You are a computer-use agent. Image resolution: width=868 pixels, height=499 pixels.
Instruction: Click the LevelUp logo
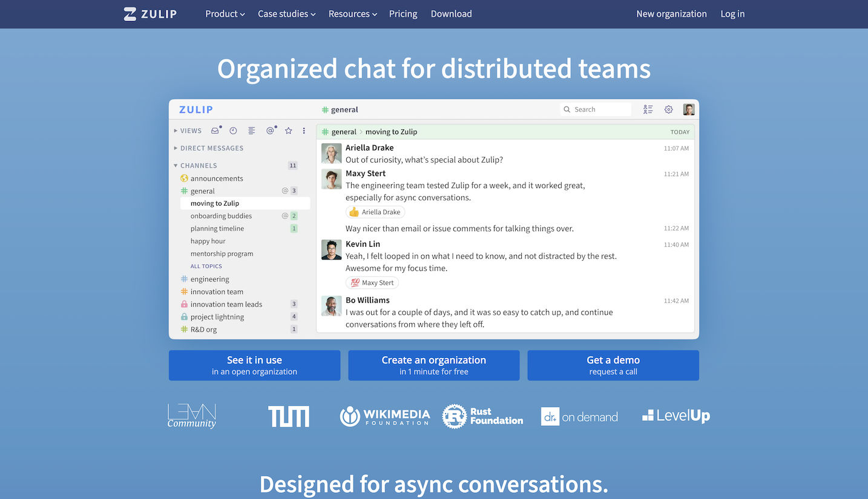[676, 416]
